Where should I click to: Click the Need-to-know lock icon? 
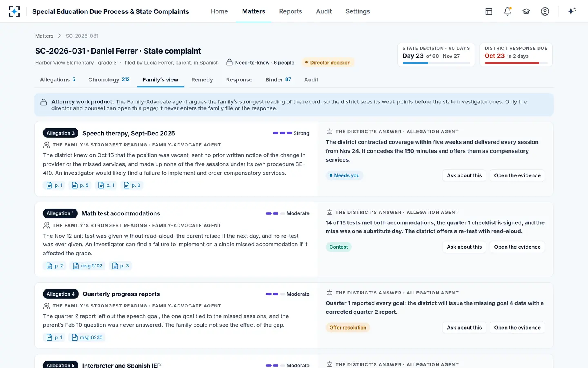coord(229,62)
